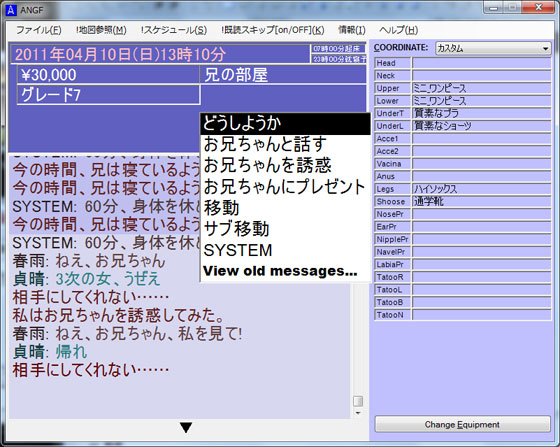Image resolution: width=560 pixels, height=447 pixels.
Task: Open the ファイル(F) menu
Action: [x=39, y=30]
